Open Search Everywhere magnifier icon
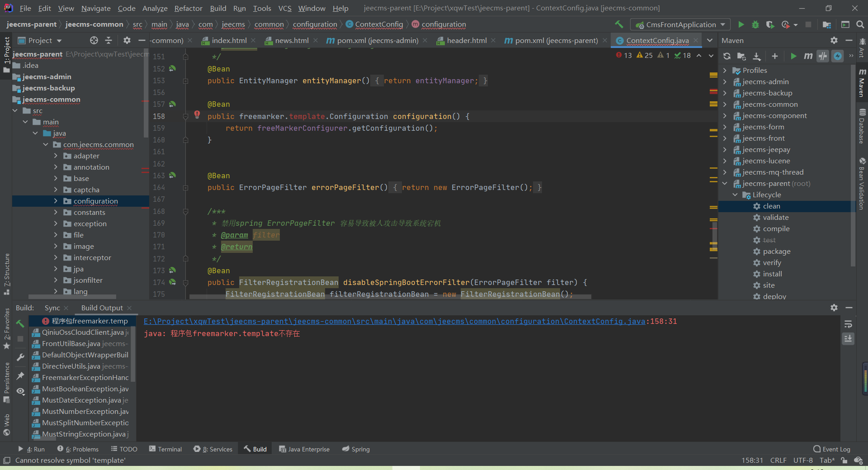The width and height of the screenshot is (868, 470). 860,24
